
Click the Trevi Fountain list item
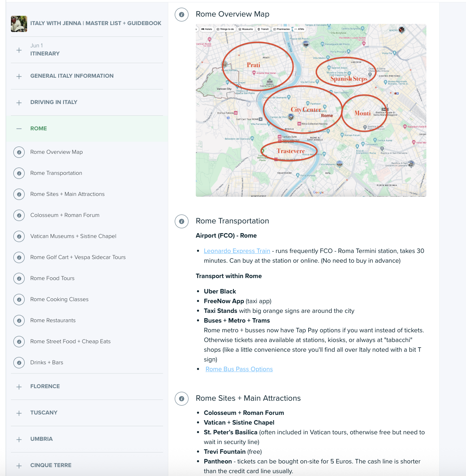[233, 452]
